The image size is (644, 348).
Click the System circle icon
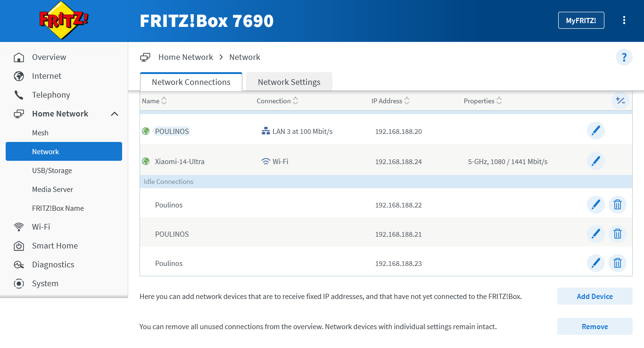19,283
